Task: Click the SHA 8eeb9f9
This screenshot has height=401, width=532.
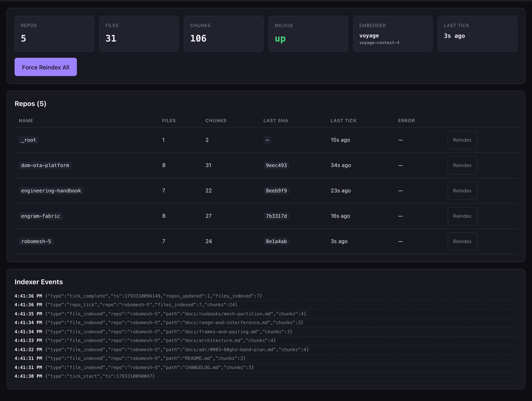Action: coord(276,191)
